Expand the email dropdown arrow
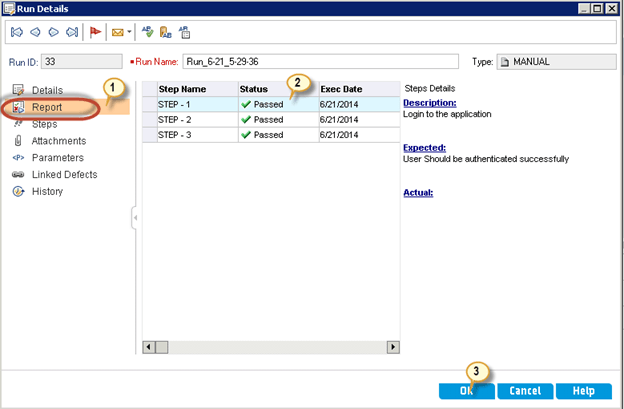Image resolution: width=624 pixels, height=409 pixels. 128,33
